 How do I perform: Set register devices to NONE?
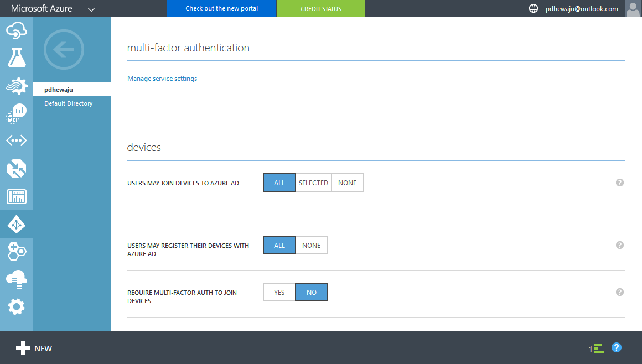(x=311, y=245)
